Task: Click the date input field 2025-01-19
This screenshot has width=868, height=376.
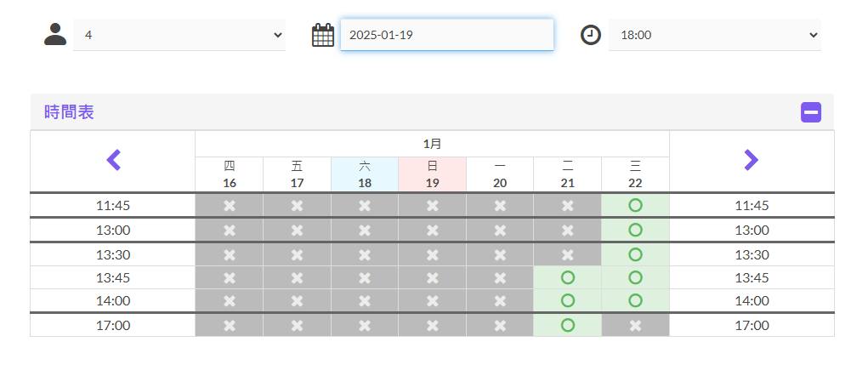Action: click(446, 35)
